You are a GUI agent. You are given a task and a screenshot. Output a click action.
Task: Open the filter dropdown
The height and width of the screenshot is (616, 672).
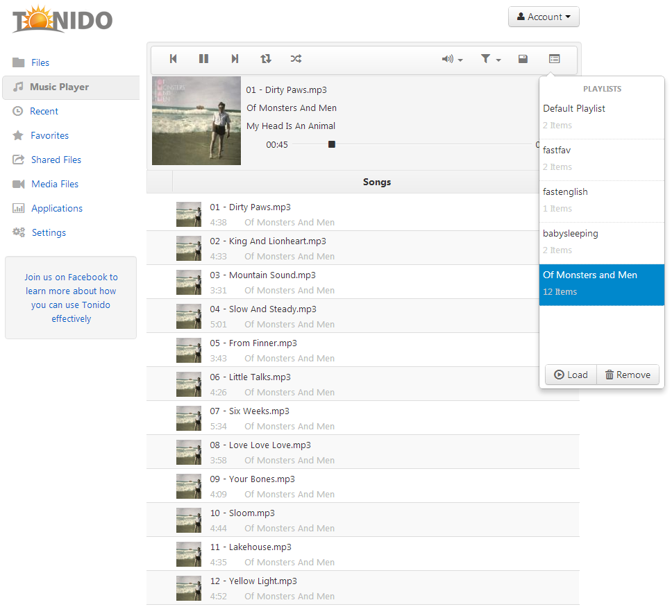pyautogui.click(x=491, y=59)
